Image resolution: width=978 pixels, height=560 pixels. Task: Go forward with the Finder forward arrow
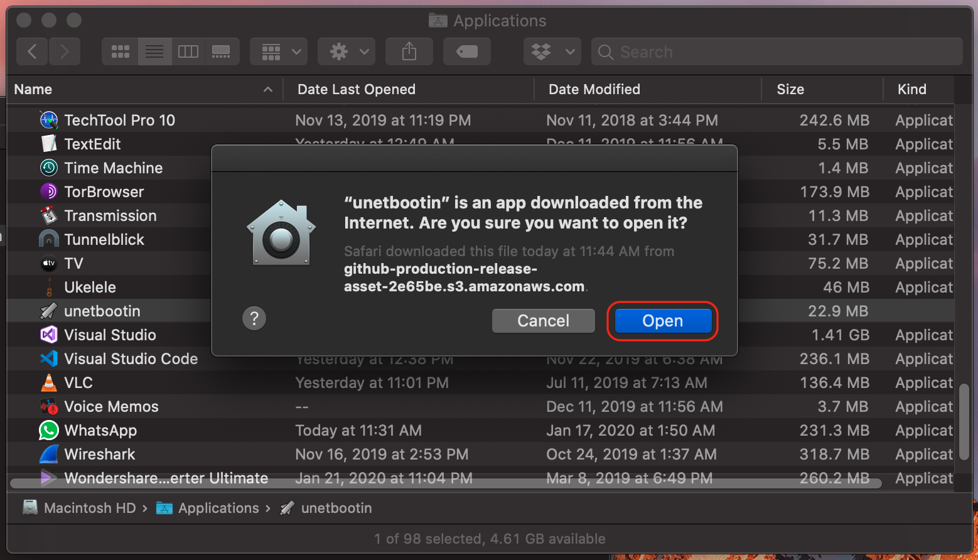(x=64, y=51)
